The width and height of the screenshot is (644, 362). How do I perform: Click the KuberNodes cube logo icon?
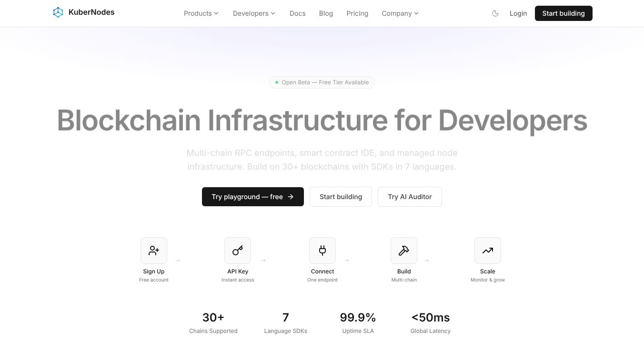point(58,12)
